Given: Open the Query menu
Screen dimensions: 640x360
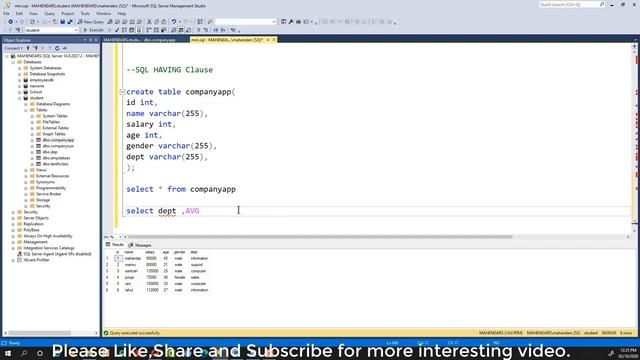Looking at the screenshot, I should (x=49, y=13).
